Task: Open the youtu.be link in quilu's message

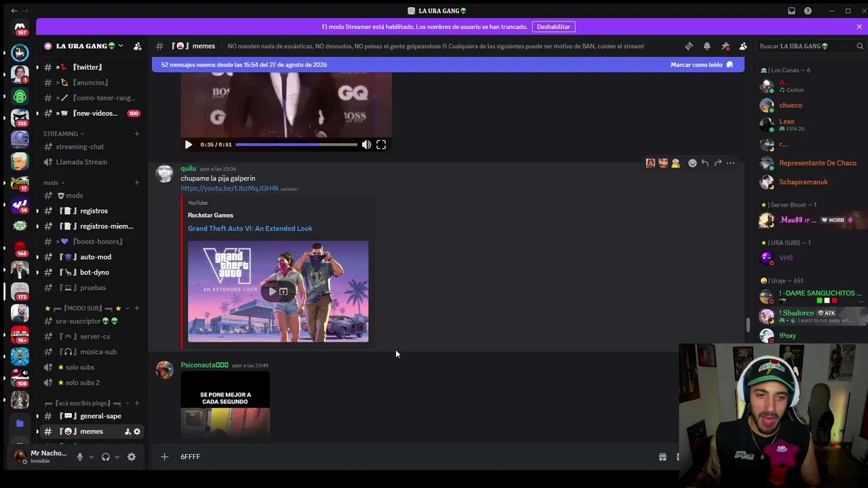Action: tap(230, 188)
